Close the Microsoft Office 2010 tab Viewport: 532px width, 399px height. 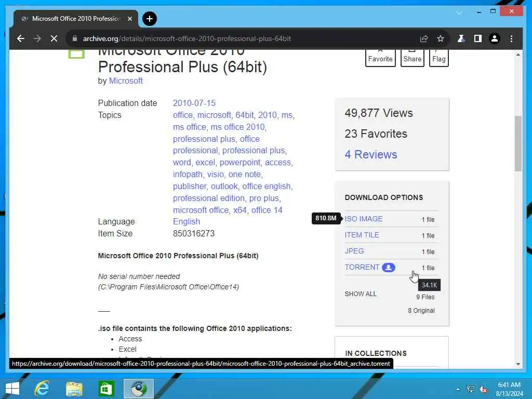[x=129, y=19]
